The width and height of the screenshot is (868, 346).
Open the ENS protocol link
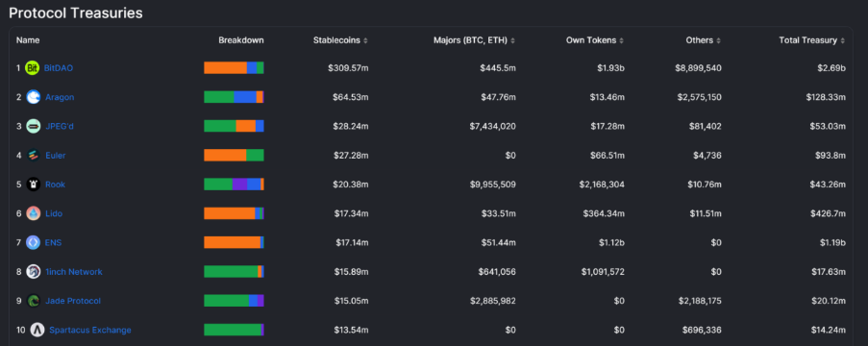coord(53,242)
